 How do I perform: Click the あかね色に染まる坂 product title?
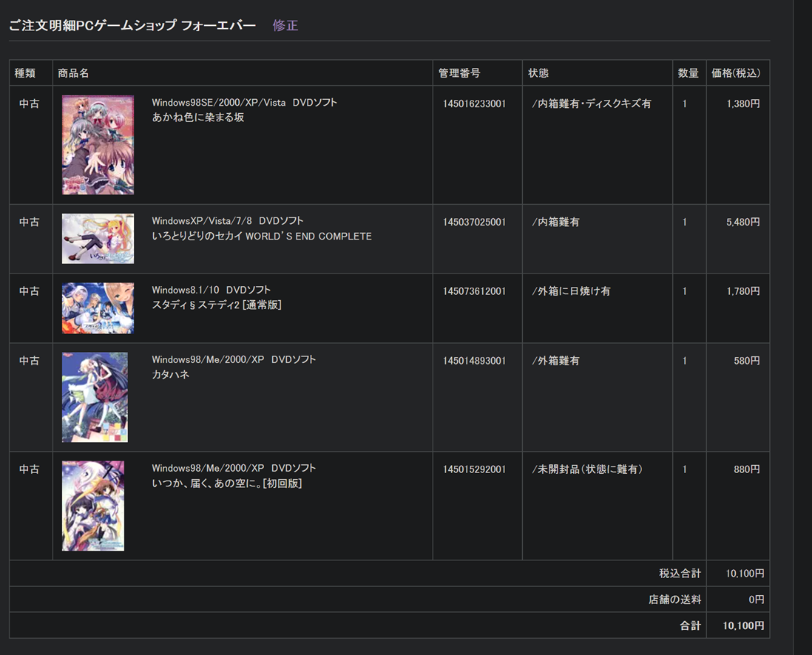tap(197, 118)
